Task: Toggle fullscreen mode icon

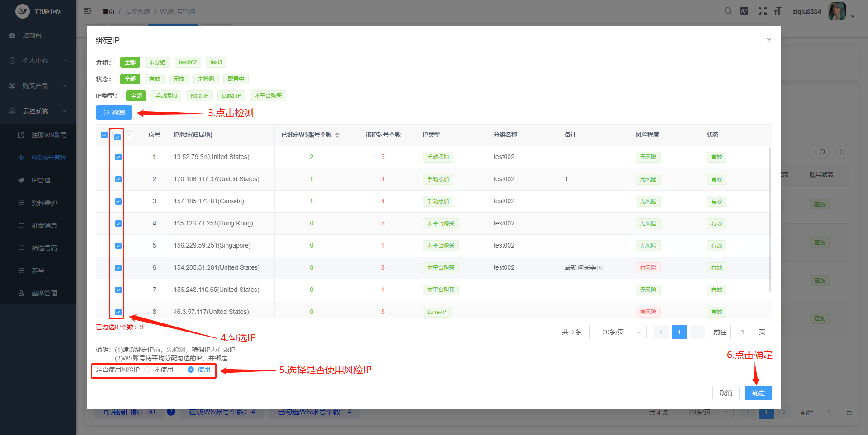Action: [762, 11]
